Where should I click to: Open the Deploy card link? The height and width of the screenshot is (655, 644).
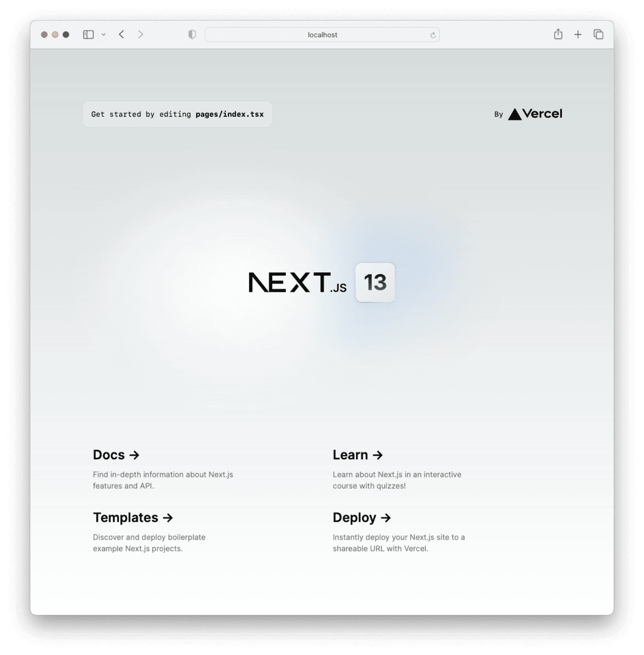click(362, 517)
